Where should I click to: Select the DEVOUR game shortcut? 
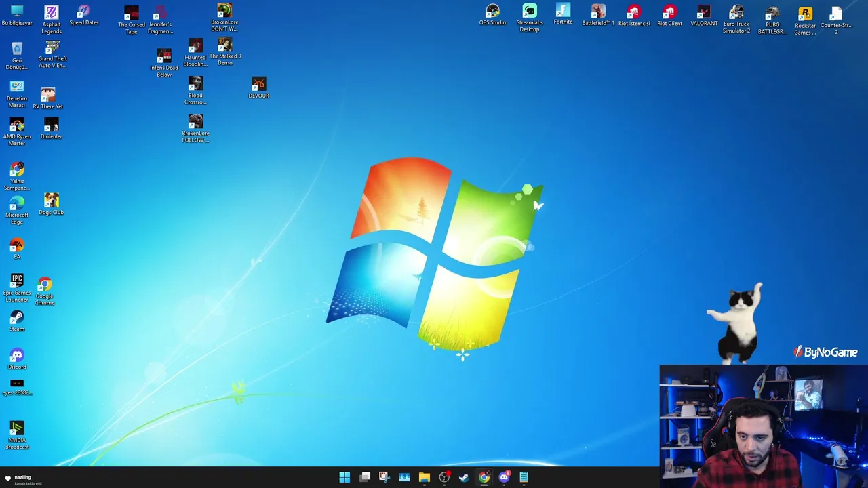click(x=258, y=87)
